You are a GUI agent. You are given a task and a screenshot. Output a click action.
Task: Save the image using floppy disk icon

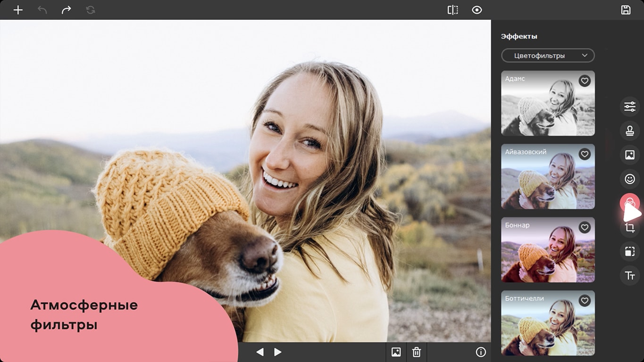626,10
